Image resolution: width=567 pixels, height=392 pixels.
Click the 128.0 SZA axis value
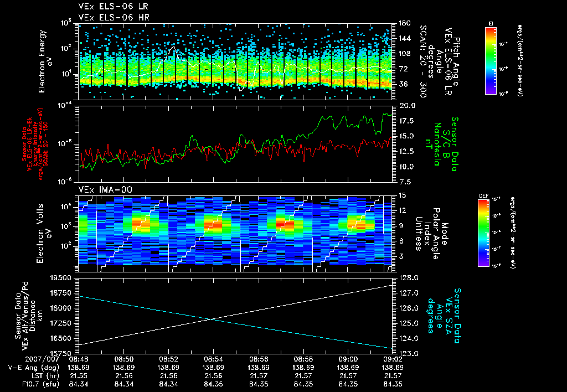(x=409, y=278)
